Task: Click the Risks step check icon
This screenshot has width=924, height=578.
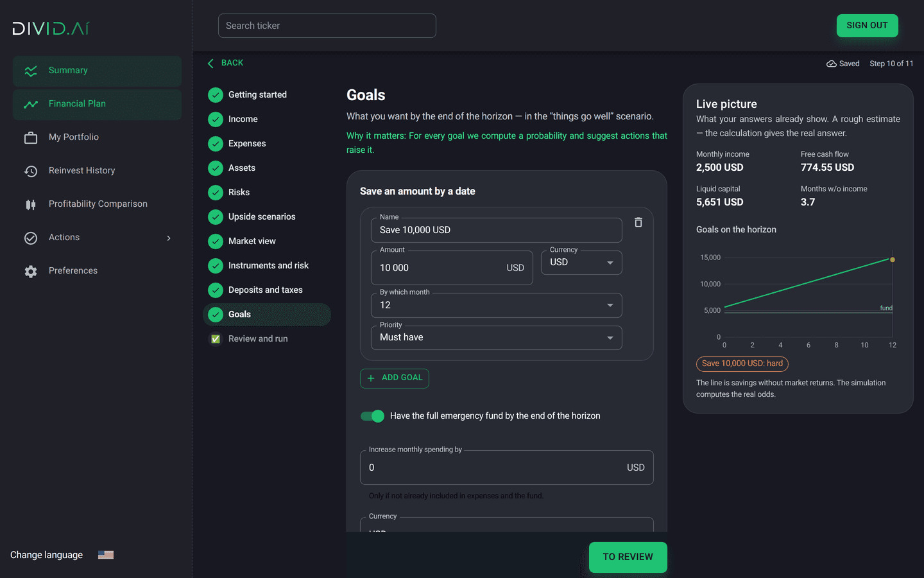Action: (x=216, y=193)
